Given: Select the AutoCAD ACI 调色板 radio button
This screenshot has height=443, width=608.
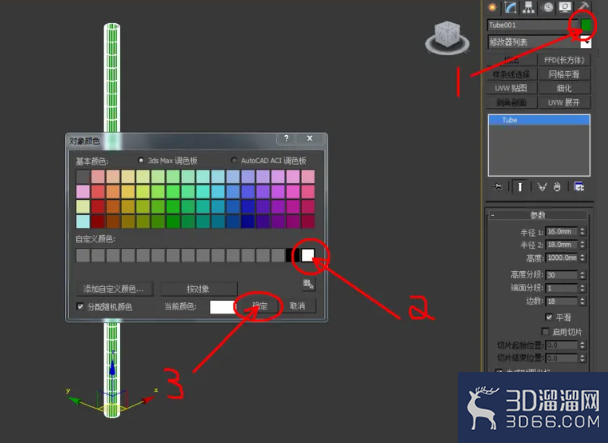Looking at the screenshot, I should (x=234, y=160).
